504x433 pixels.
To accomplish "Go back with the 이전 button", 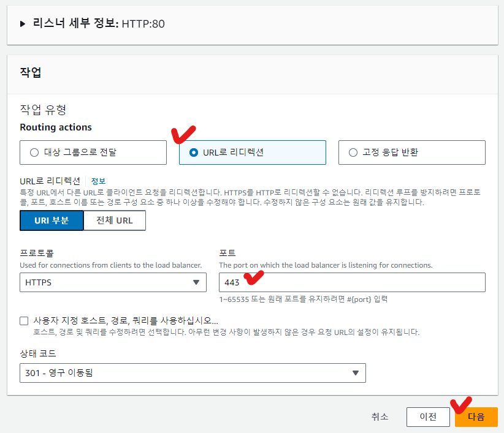I will tap(428, 417).
